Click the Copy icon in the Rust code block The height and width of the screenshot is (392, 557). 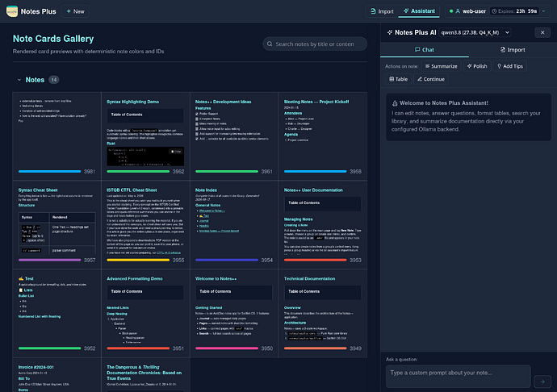pos(173,152)
